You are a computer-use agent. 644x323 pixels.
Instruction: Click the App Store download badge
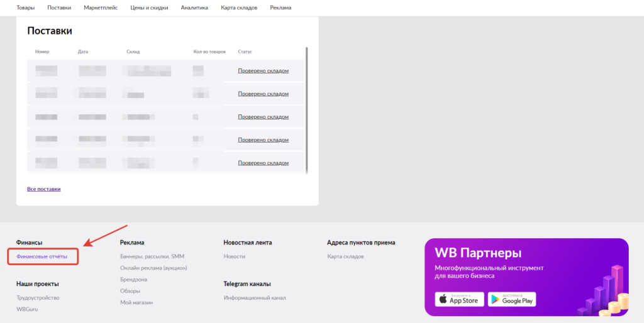(x=460, y=299)
